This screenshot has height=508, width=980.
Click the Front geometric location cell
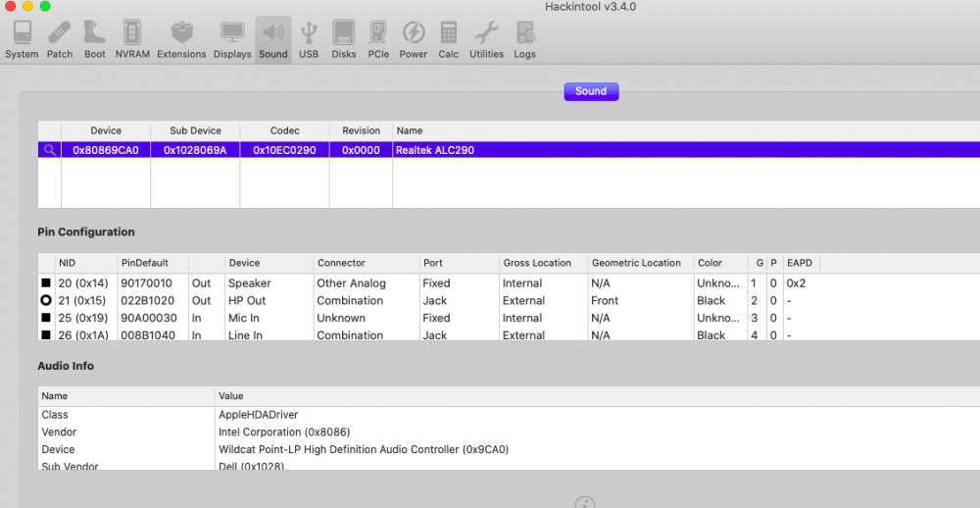[605, 300]
